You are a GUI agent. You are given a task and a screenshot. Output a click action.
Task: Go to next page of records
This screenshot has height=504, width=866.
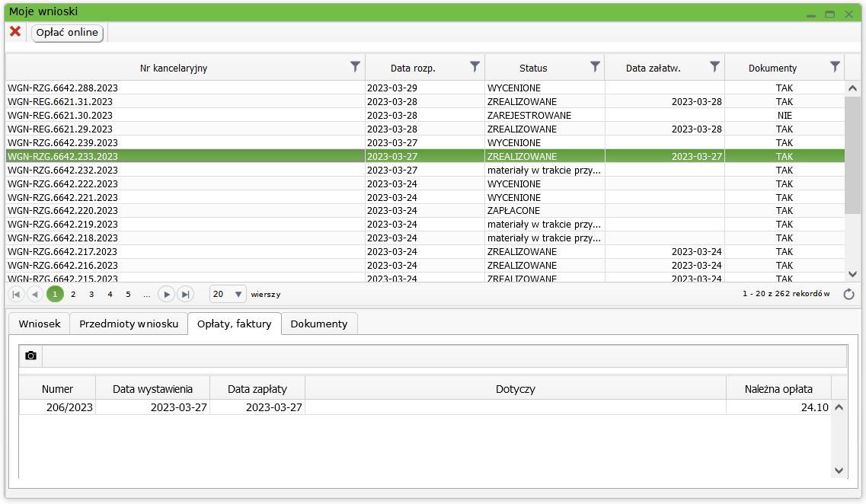pos(166,295)
